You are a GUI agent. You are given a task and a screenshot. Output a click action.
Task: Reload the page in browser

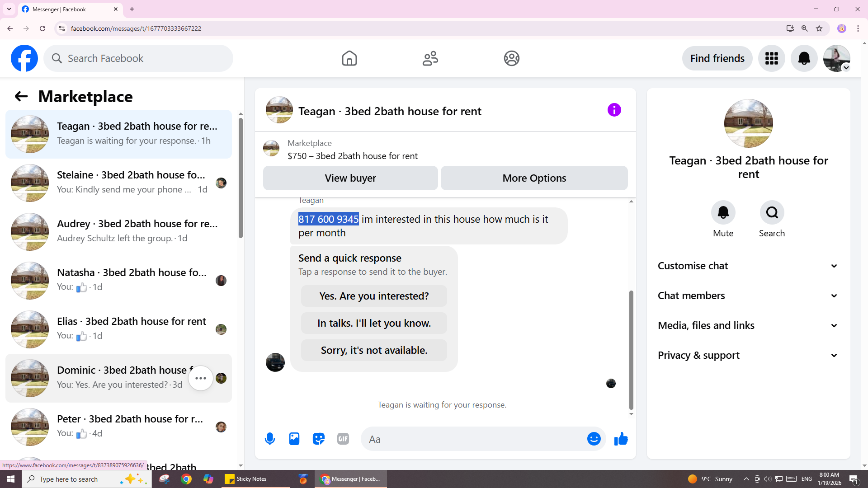(42, 28)
